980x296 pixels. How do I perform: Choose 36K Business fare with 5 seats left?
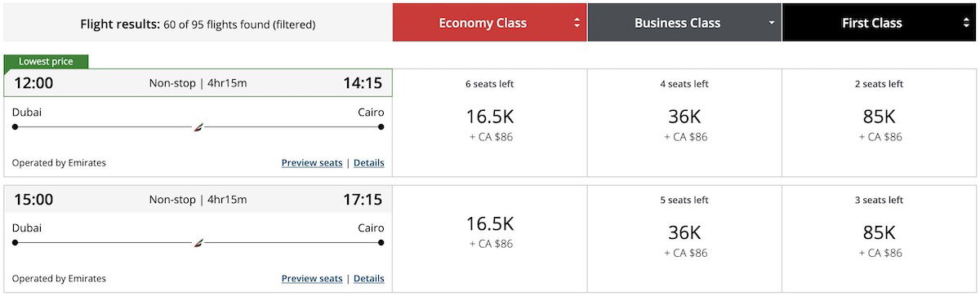click(x=684, y=239)
